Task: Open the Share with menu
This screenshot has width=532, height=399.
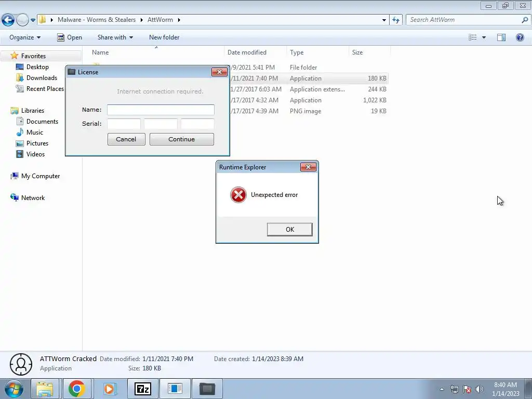Action: [x=115, y=37]
